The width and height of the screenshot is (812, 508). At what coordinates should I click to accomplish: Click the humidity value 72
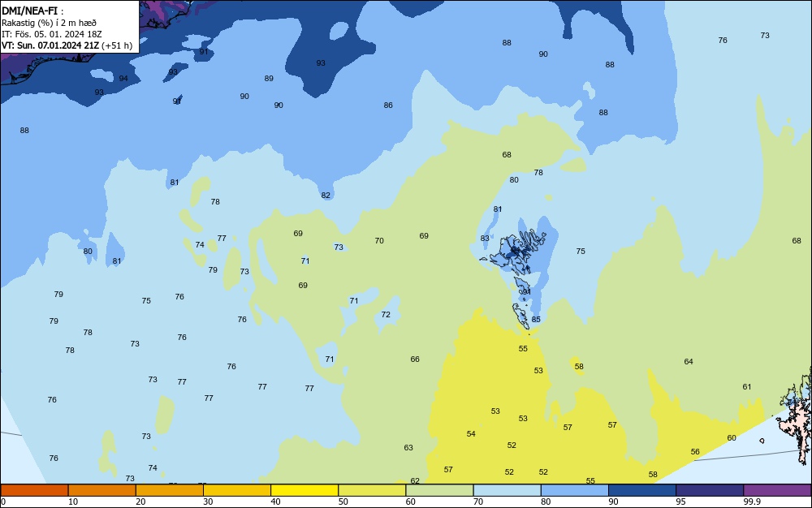[x=386, y=315]
